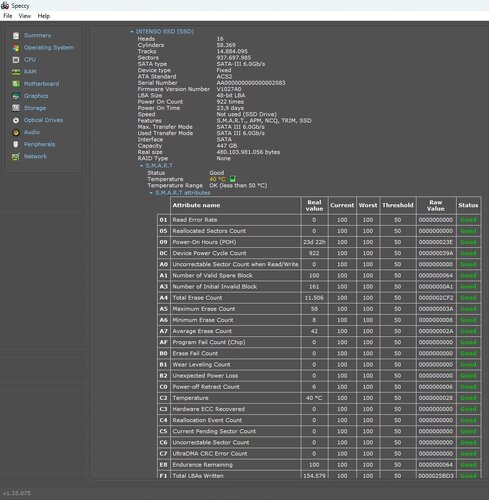Open the Help menu
The width and height of the screenshot is (489, 500).
[x=43, y=16]
